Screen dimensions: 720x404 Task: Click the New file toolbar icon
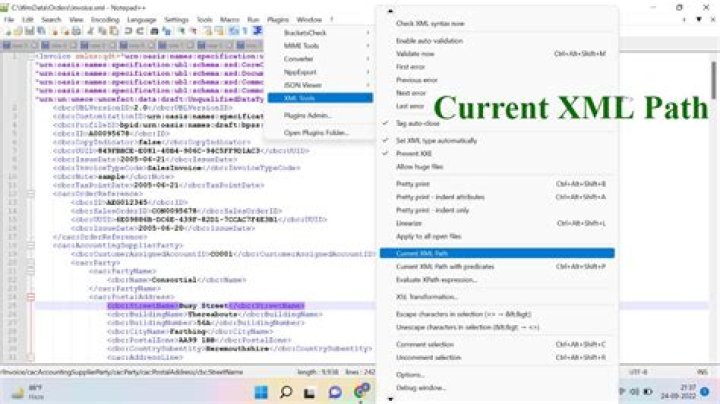[x=8, y=31]
